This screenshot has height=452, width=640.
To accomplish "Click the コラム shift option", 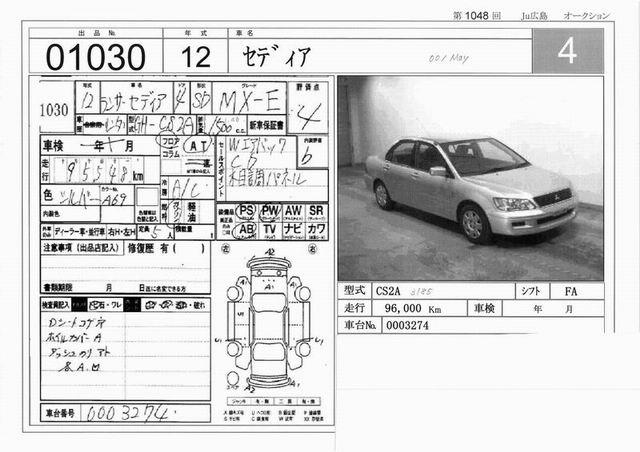I will 171,154.
